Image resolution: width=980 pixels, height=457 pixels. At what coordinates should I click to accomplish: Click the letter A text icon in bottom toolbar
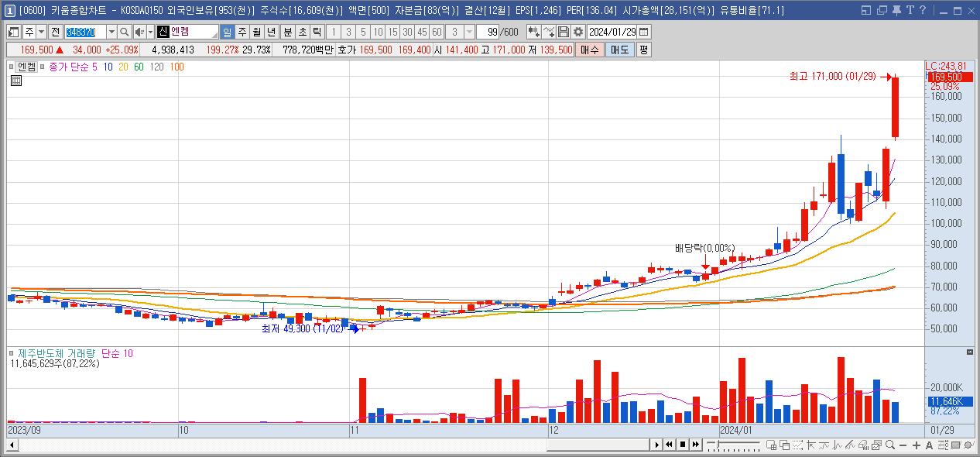click(x=929, y=445)
